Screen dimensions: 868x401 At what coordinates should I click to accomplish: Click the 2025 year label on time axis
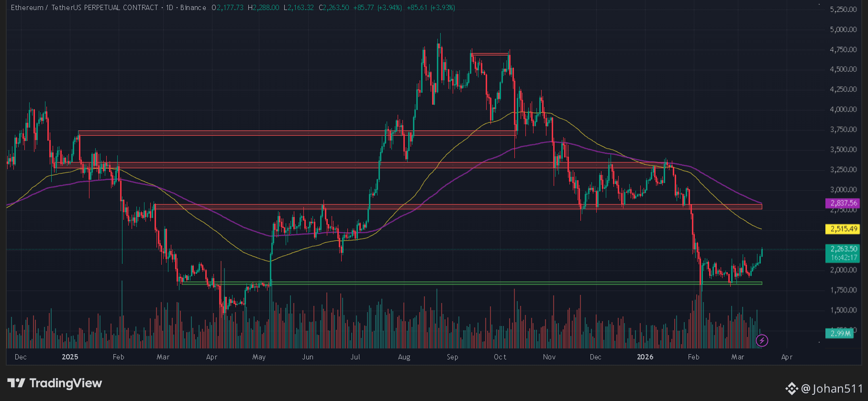pyautogui.click(x=70, y=357)
